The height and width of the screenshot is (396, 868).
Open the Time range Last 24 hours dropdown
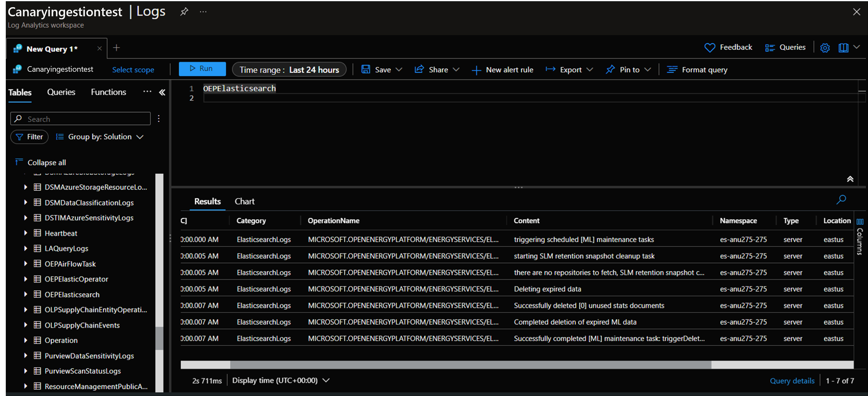coord(289,70)
